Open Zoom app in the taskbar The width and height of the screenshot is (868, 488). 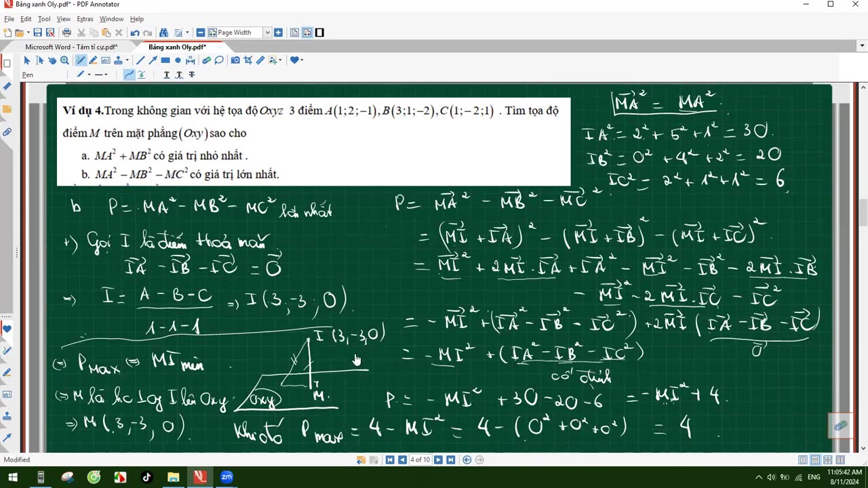point(226,477)
